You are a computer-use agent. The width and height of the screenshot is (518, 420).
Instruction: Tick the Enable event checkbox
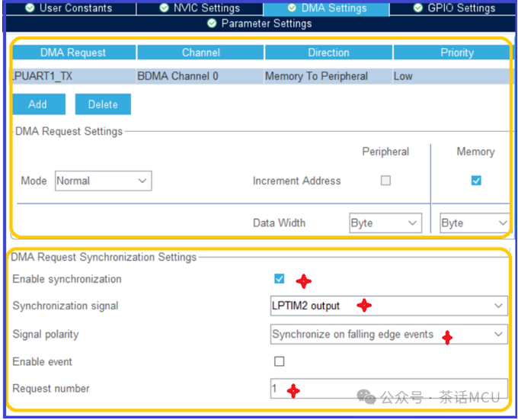point(280,361)
